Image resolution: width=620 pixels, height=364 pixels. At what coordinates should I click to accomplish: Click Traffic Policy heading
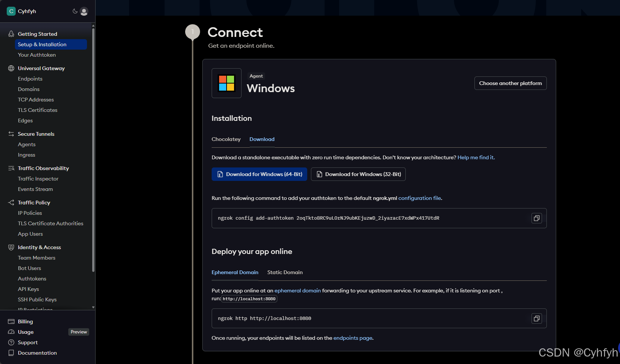pyautogui.click(x=34, y=203)
